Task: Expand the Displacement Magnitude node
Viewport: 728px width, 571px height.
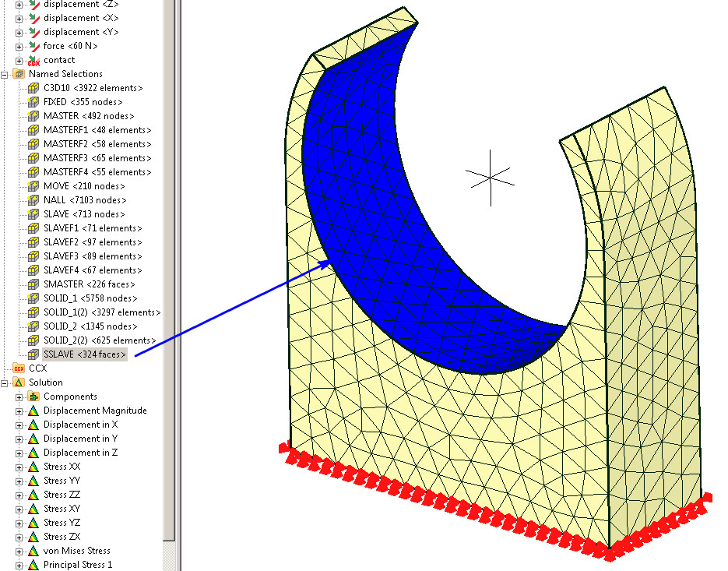Action: [19, 411]
